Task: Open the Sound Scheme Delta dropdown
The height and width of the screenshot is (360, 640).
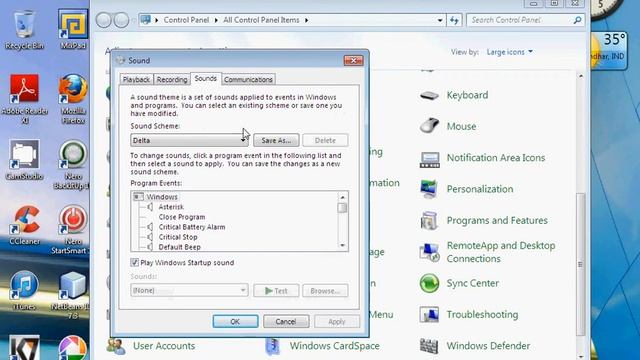Action: [x=189, y=140]
